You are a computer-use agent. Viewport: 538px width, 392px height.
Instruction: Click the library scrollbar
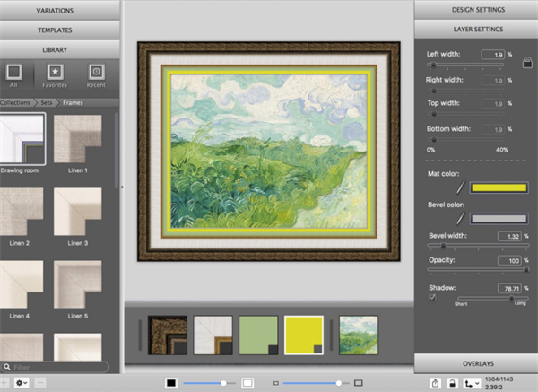coord(117,151)
